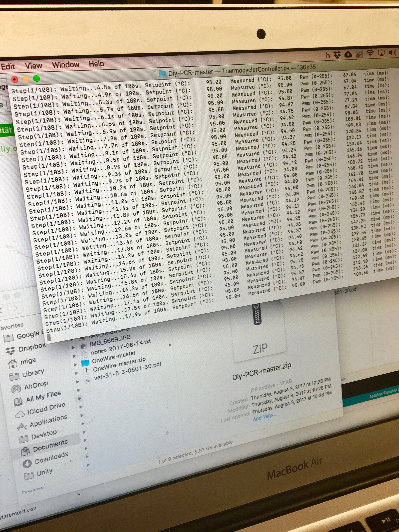399x532 pixels.
Task: Click statement.csv label at screen bottom
Action: [x=18, y=514]
